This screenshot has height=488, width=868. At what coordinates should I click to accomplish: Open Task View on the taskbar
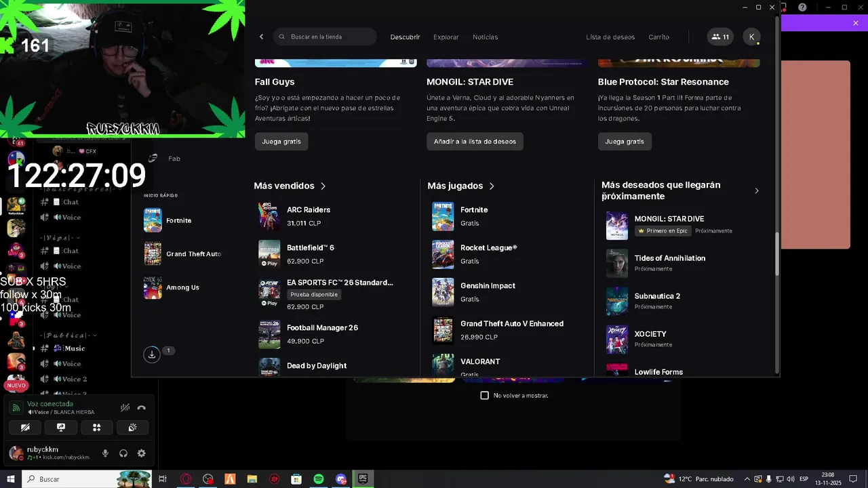coord(163,479)
